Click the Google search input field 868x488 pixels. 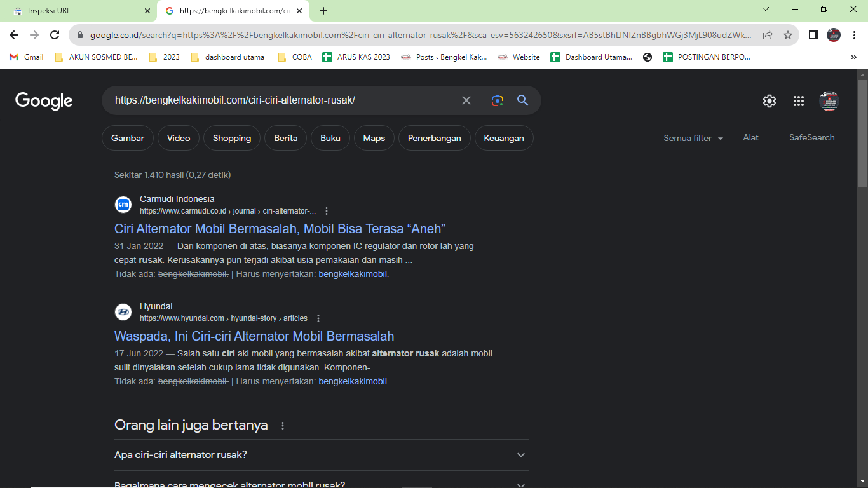[x=283, y=100]
